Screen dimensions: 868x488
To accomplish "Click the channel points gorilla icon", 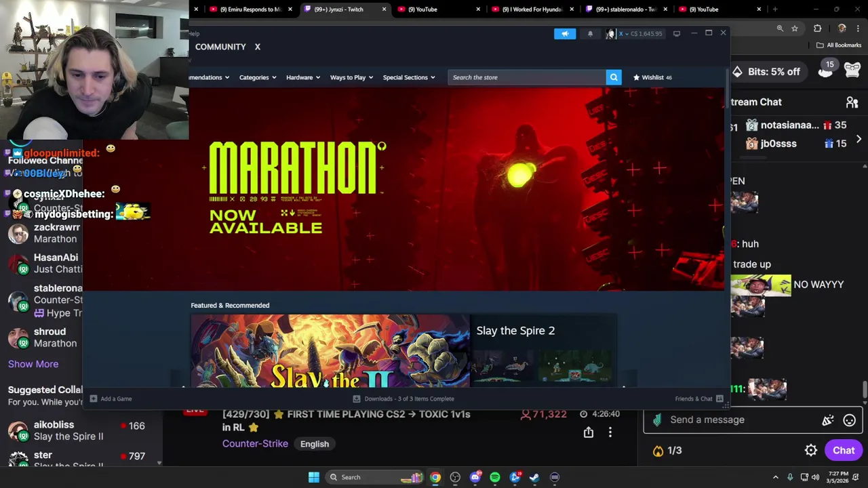I will click(852, 69).
